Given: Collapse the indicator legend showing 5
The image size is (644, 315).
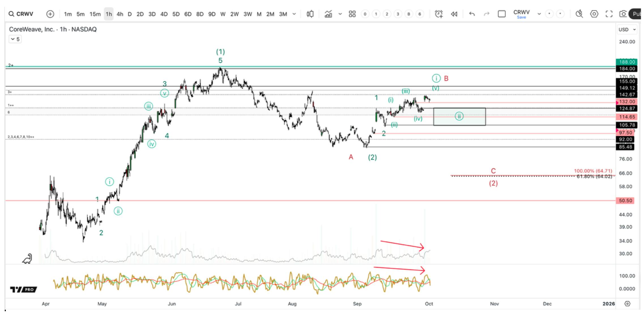Looking at the screenshot, I should point(15,39).
